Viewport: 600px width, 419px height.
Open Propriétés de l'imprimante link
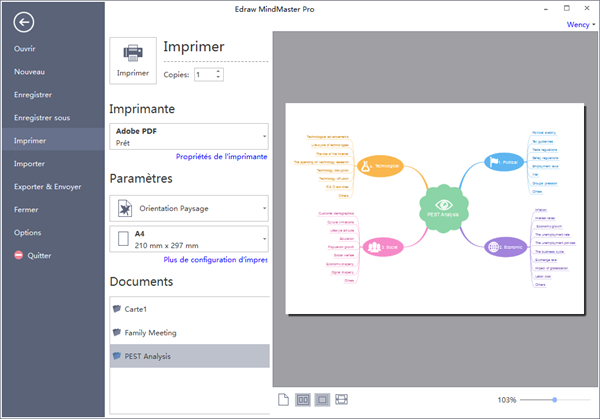click(x=222, y=157)
